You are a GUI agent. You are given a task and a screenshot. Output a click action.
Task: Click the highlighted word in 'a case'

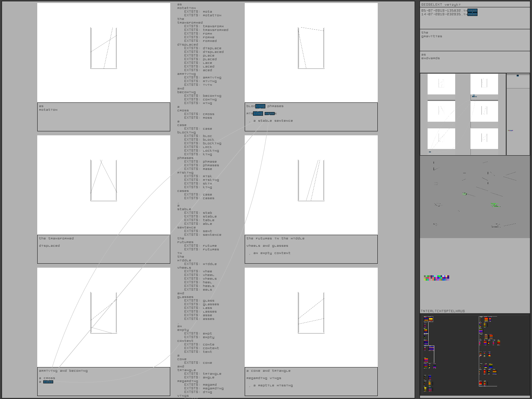click(x=48, y=382)
